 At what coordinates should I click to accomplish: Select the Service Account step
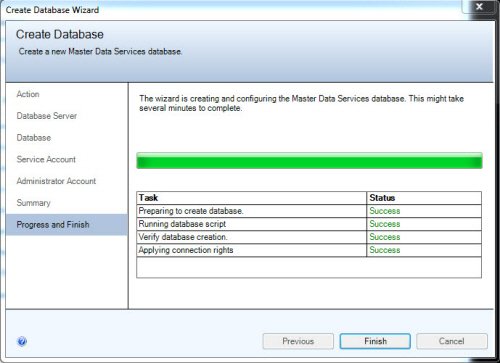pos(46,159)
